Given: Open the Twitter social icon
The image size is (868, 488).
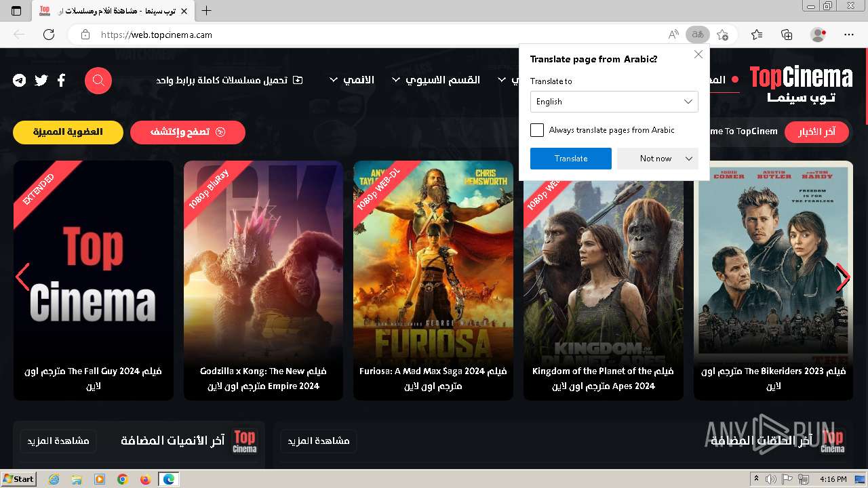Looking at the screenshot, I should [41, 81].
